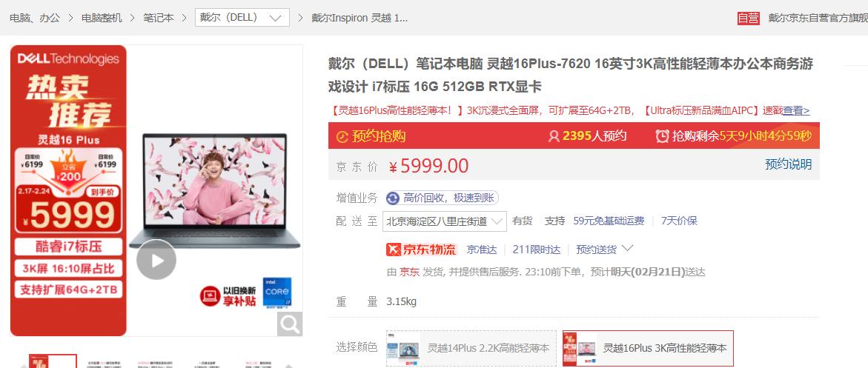Click the 以旧换新 trade-in icon
The width and height of the screenshot is (868, 368).
[x=211, y=296]
